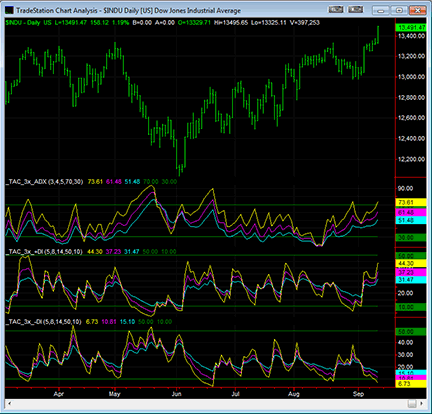Click the 12,200.00 price axis label
This screenshot has width=432, height=414.
point(411,159)
